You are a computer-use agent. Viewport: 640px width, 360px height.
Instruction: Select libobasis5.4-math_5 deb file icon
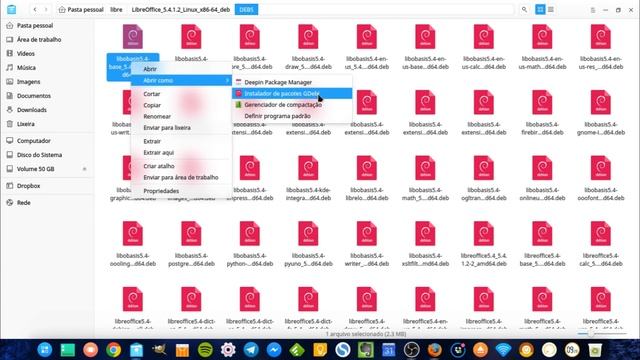pos(425,168)
